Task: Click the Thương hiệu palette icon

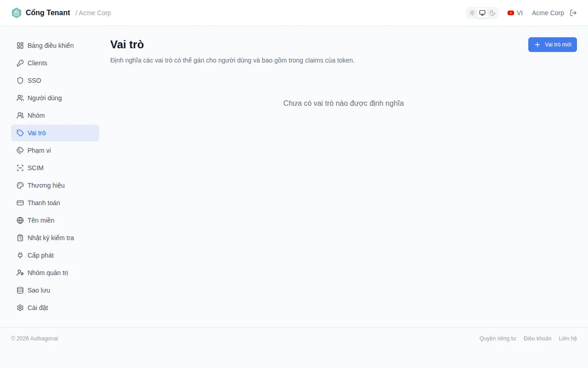Action: (x=20, y=185)
